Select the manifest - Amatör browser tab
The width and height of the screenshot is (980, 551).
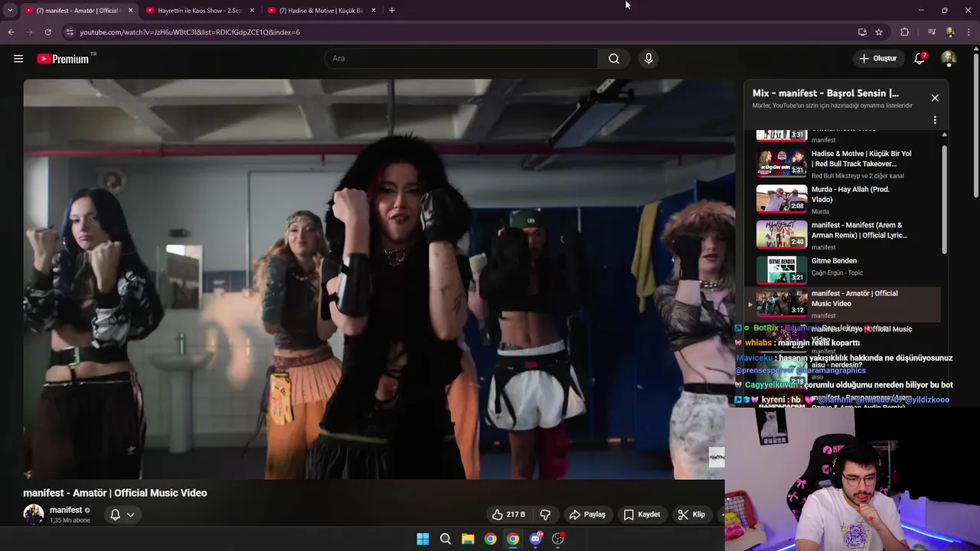click(78, 11)
